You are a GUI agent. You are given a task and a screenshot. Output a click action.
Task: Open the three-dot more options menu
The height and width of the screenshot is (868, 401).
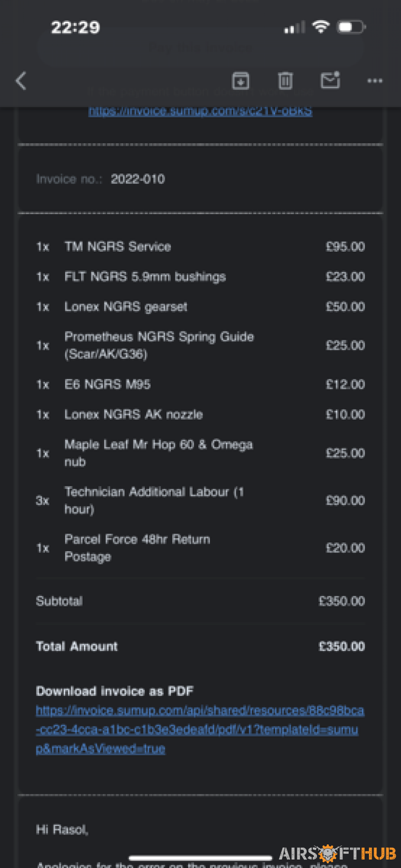click(375, 81)
